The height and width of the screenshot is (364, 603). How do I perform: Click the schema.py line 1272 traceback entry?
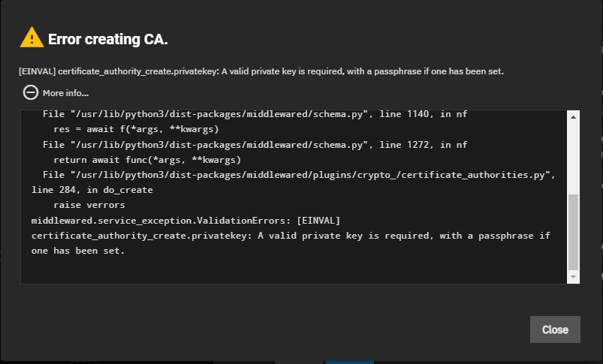(255, 144)
